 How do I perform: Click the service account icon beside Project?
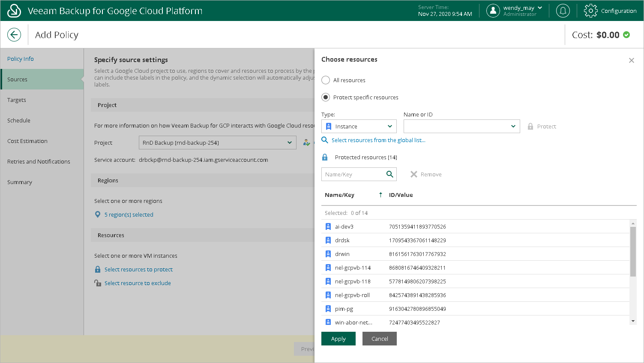pyautogui.click(x=306, y=143)
